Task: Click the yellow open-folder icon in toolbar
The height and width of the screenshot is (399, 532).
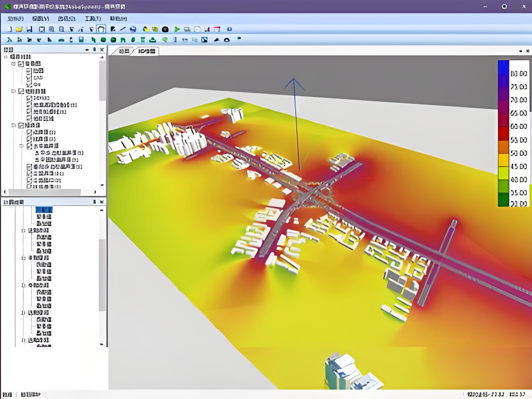Action: pos(19,29)
